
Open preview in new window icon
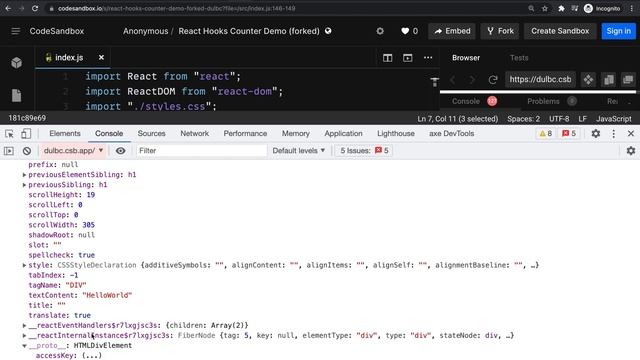click(x=628, y=79)
